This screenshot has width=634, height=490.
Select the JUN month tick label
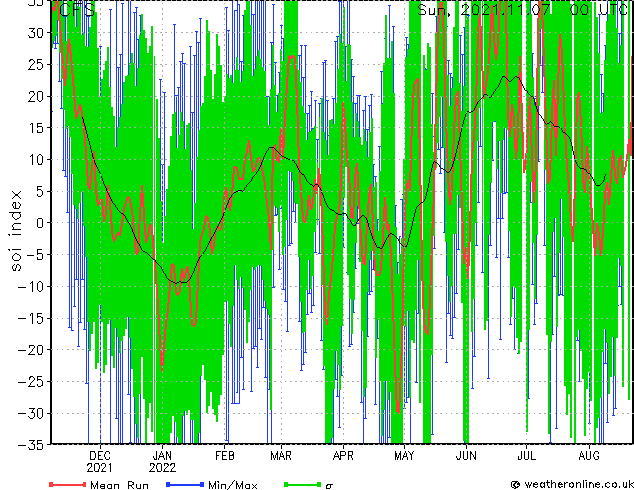tap(466, 456)
